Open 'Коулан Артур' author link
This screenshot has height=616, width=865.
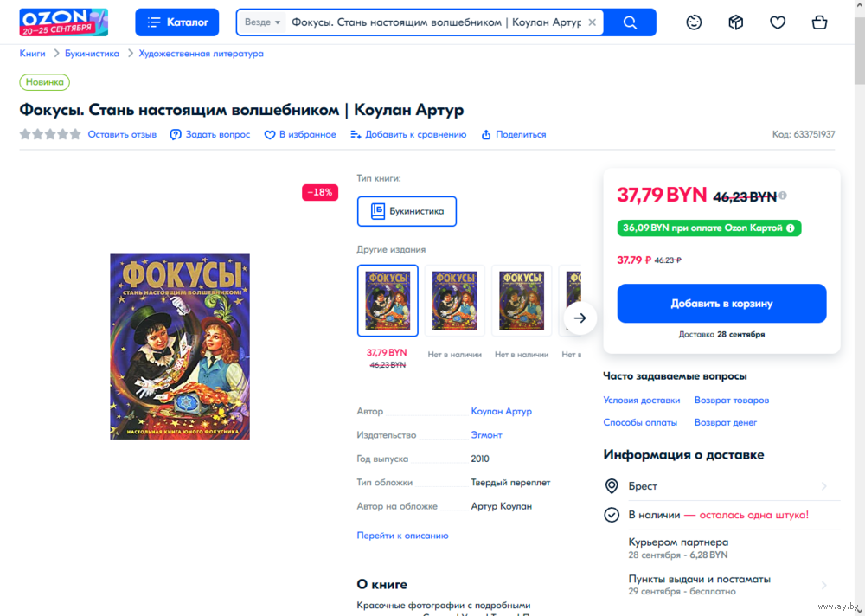(502, 411)
